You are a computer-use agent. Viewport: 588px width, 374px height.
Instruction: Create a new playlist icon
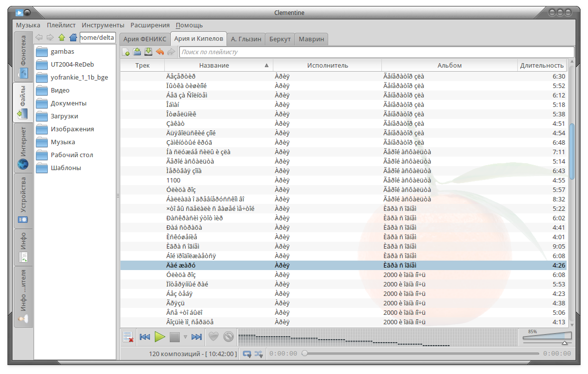click(126, 52)
